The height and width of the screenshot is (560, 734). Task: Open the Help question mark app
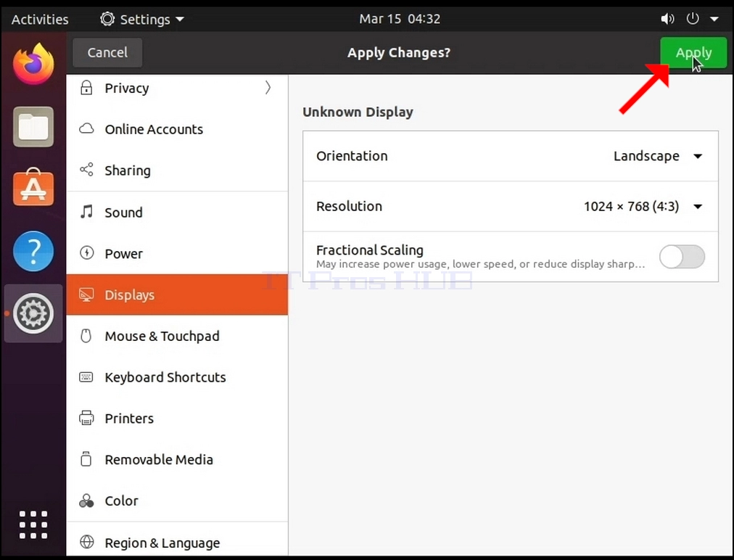point(33,251)
